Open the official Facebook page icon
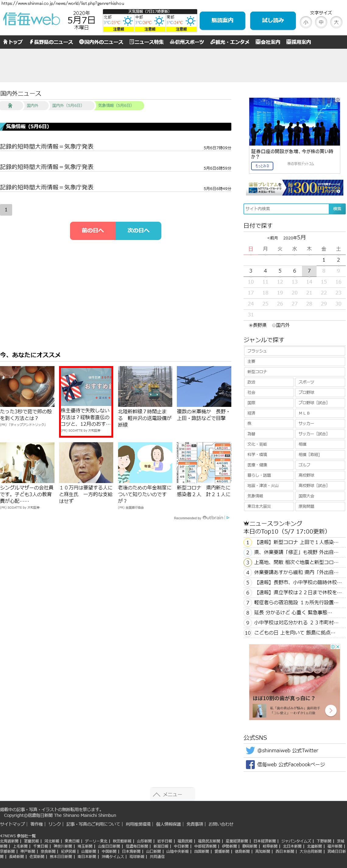This screenshot has width=347, height=868. coord(250,764)
